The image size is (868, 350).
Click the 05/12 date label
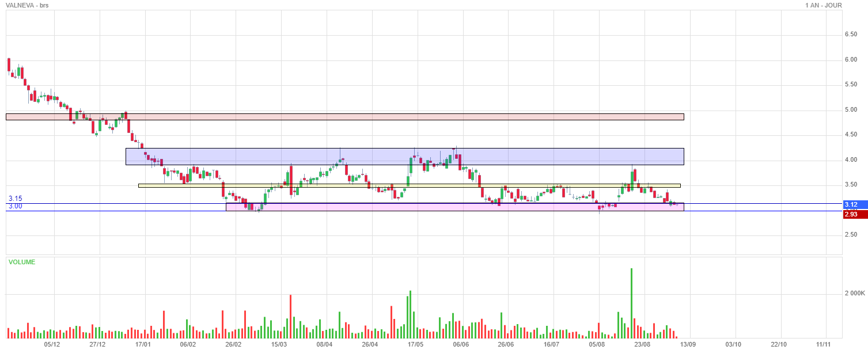click(52, 344)
